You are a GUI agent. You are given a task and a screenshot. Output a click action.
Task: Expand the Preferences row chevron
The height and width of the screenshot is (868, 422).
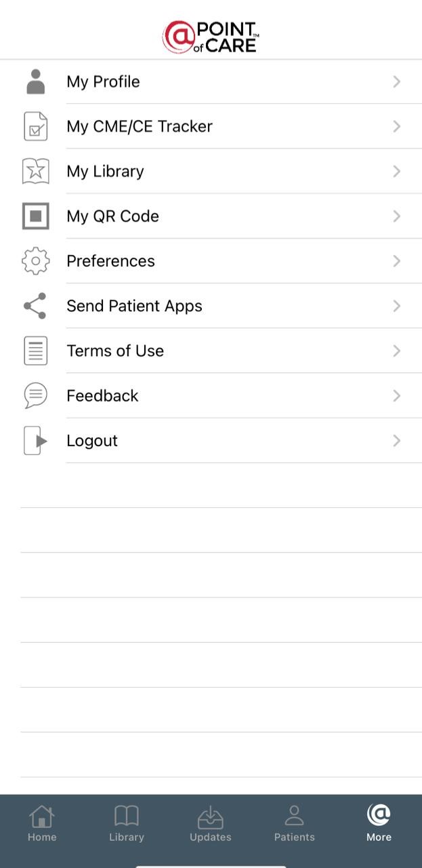tap(397, 261)
